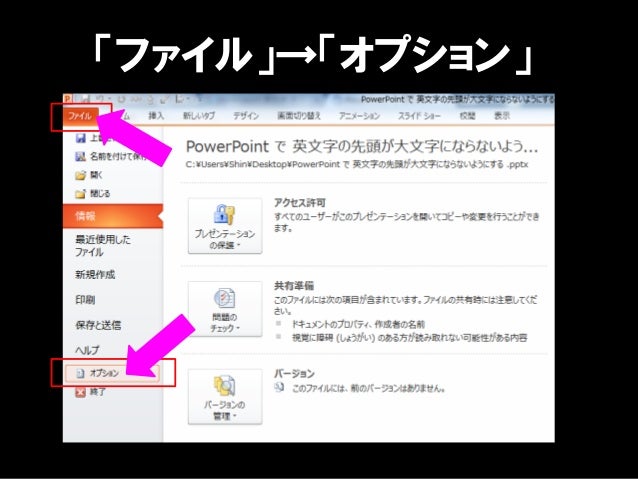Open the 画面切り替え tab

(x=299, y=116)
